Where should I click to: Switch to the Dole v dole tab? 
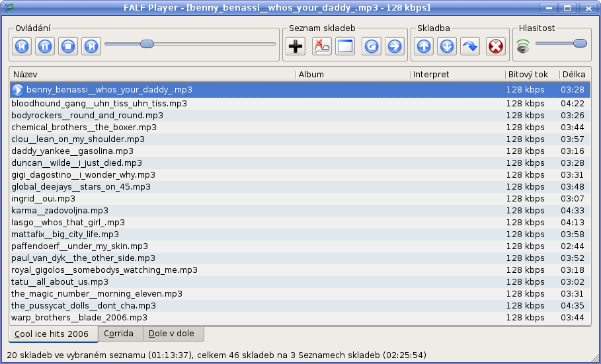pyautogui.click(x=172, y=334)
